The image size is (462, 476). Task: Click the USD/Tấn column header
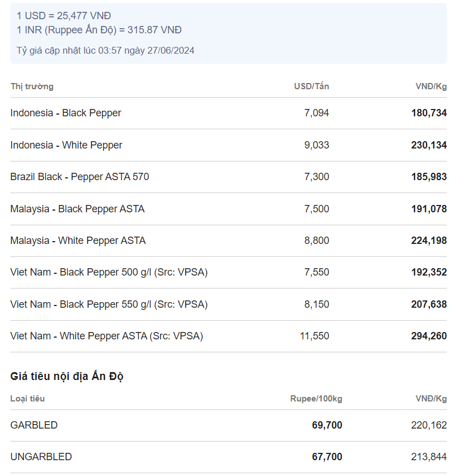coord(311,86)
